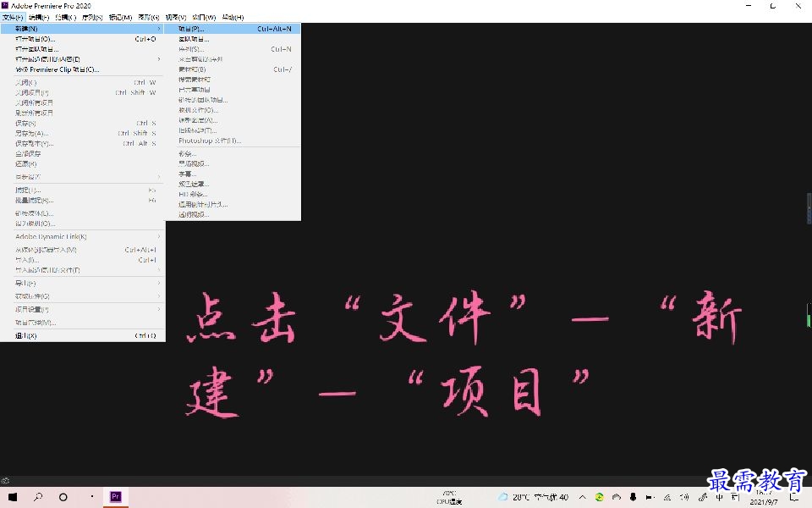Open the 窗口(W) menu
The height and width of the screenshot is (508, 812).
click(x=204, y=17)
